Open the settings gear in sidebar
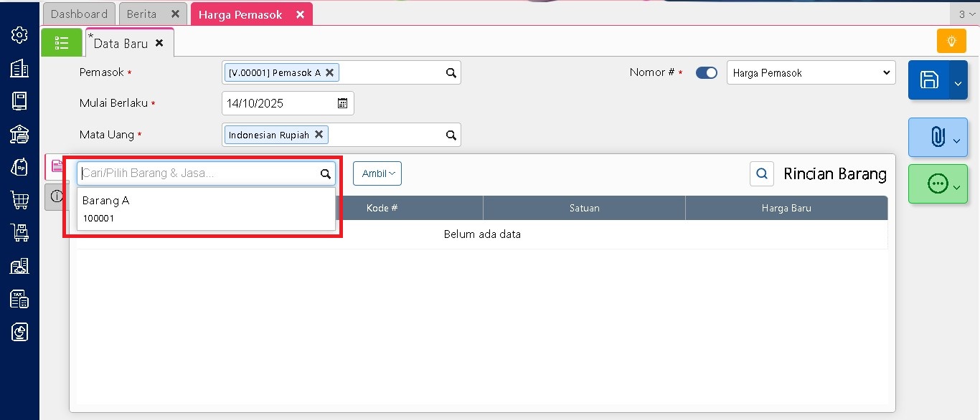The width and height of the screenshot is (980, 420). pyautogui.click(x=19, y=34)
